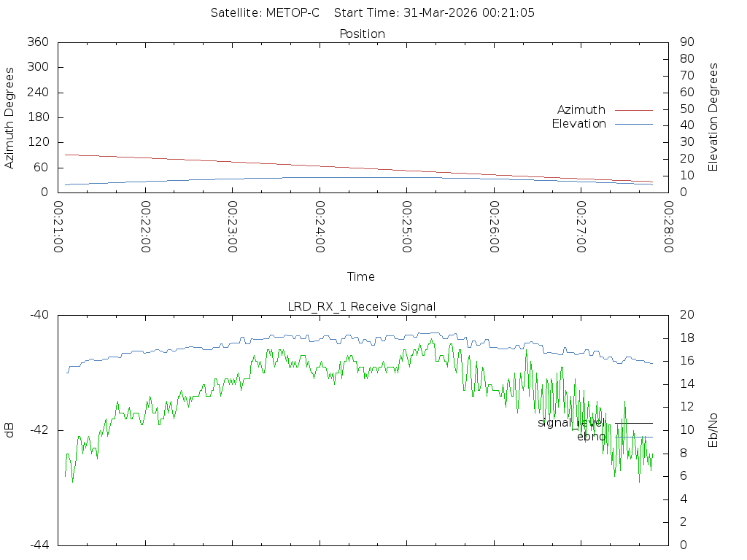Click the Satellite METOP-C header text
The image size is (747, 560).
pos(265,12)
